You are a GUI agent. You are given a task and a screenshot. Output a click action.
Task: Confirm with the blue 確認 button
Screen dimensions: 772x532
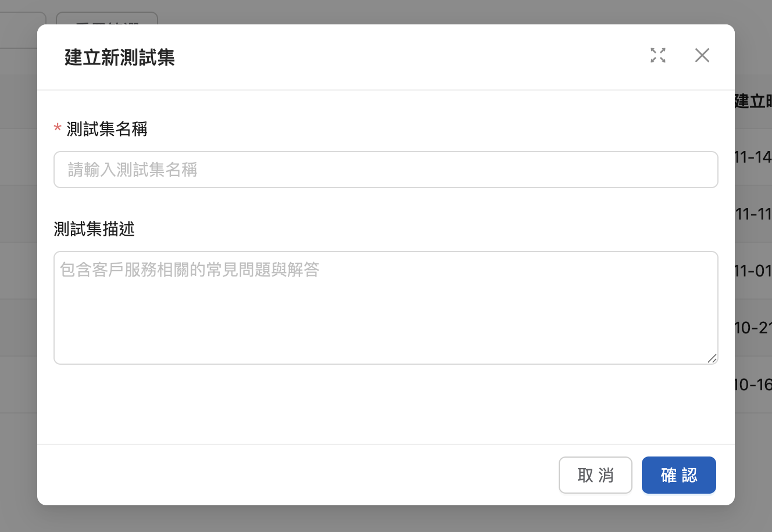tap(678, 475)
